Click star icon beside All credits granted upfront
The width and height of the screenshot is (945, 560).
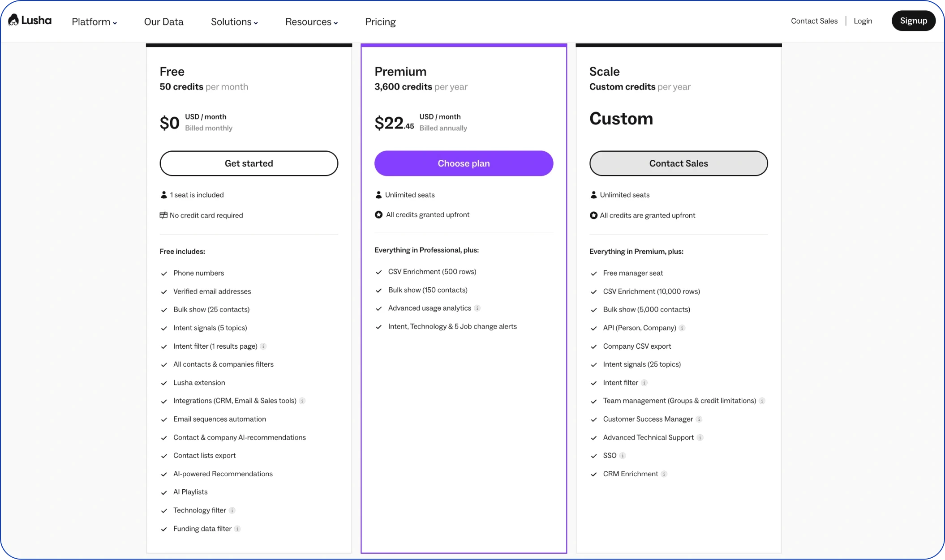click(x=378, y=215)
